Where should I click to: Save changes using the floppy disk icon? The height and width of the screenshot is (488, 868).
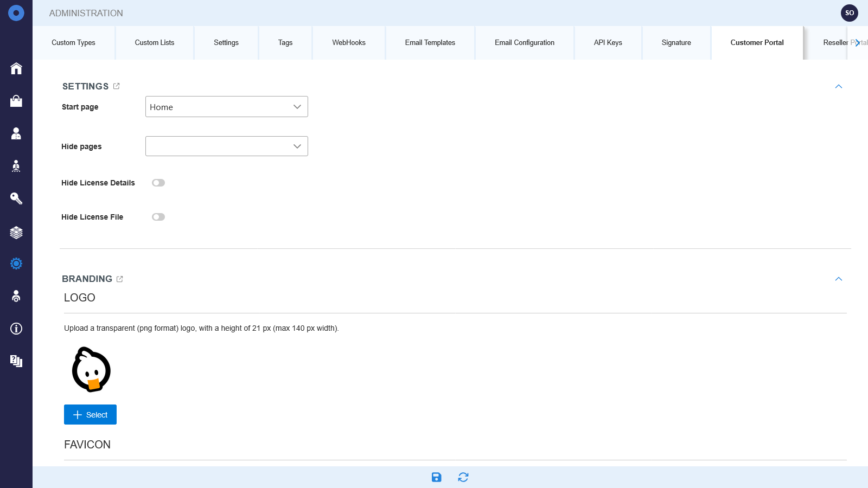[436, 477]
